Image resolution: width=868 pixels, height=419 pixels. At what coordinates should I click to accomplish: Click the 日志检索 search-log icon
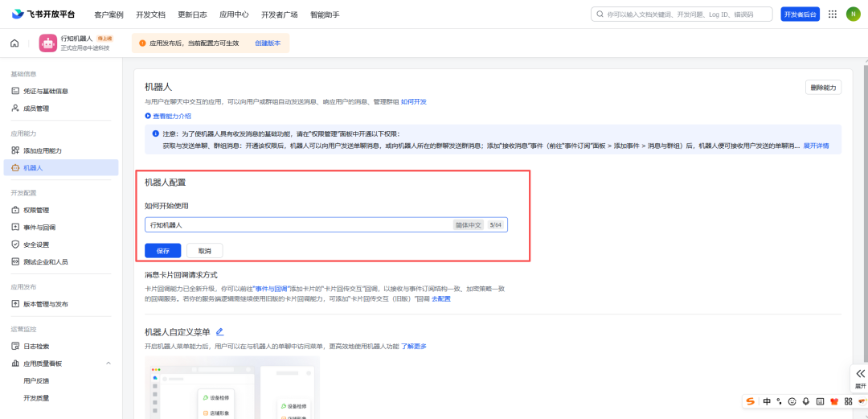point(15,346)
